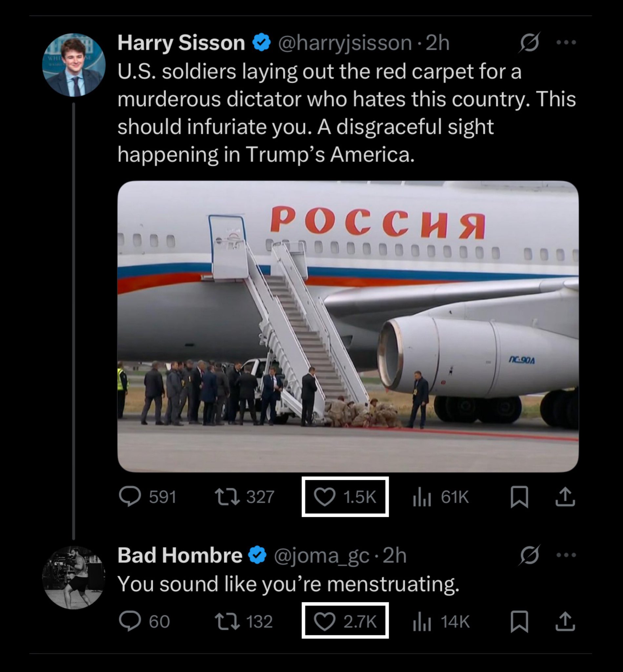Open Grok icon on Harry Sisson's tweet
This screenshot has width=623, height=672.
[x=529, y=43]
